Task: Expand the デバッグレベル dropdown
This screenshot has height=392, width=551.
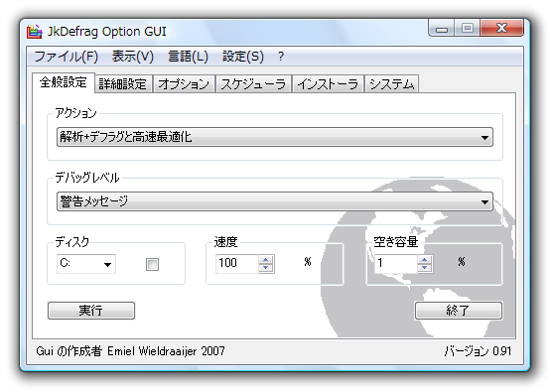Action: click(275, 201)
